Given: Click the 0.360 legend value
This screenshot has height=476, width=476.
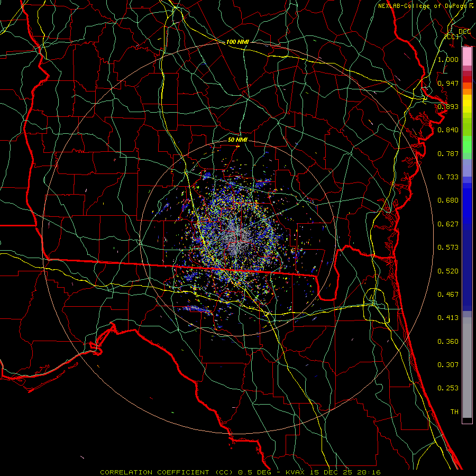Looking at the screenshot, I should (x=448, y=342).
